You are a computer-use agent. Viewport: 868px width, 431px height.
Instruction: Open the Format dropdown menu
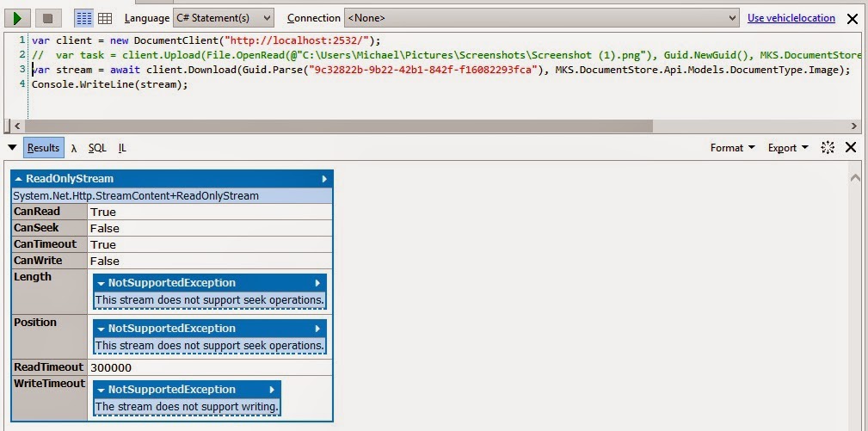pyautogui.click(x=732, y=148)
